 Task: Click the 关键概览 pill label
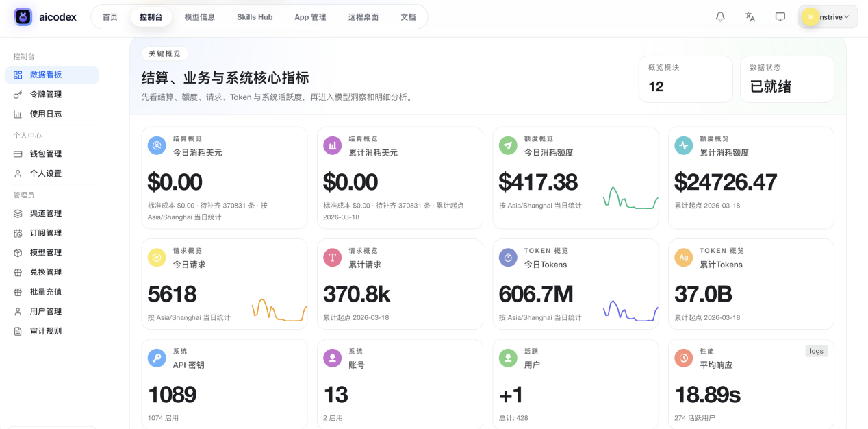[x=165, y=53]
